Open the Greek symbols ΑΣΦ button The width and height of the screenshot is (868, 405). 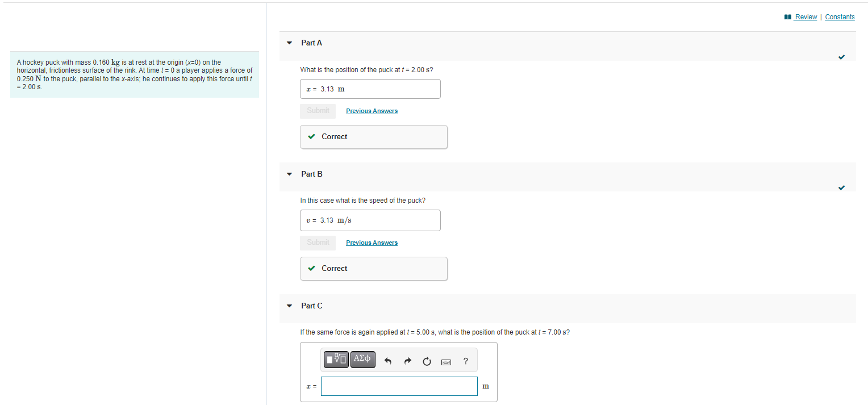362,359
